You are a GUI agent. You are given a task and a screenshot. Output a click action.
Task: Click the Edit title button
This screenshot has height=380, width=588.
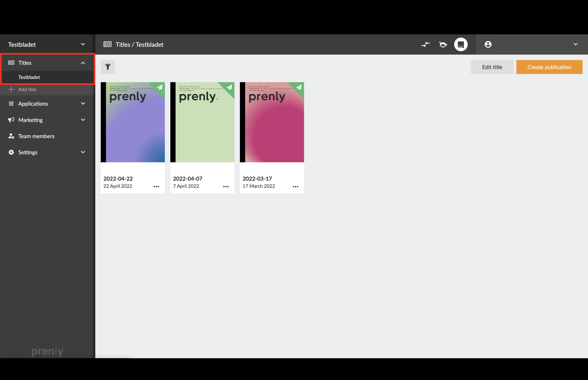tap(492, 67)
